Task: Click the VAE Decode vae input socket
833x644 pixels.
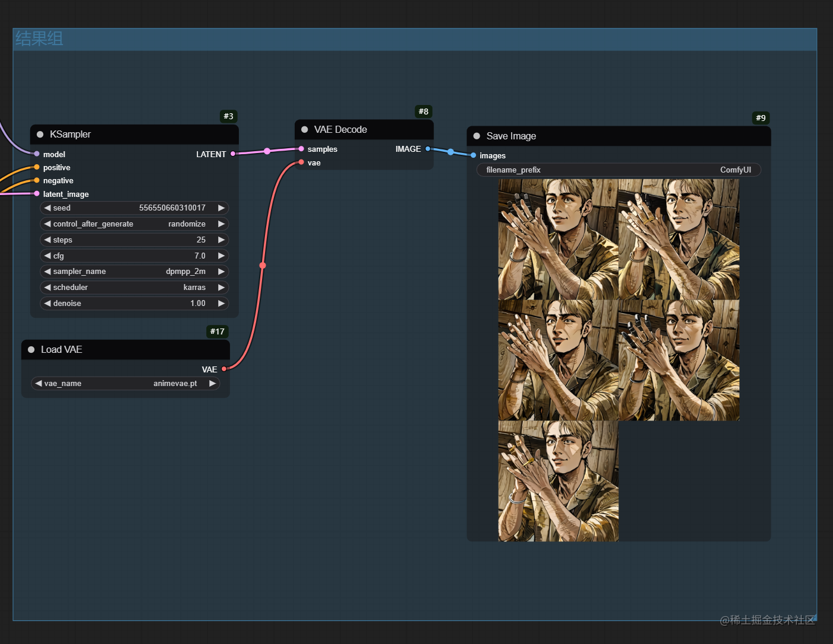Action: click(301, 162)
